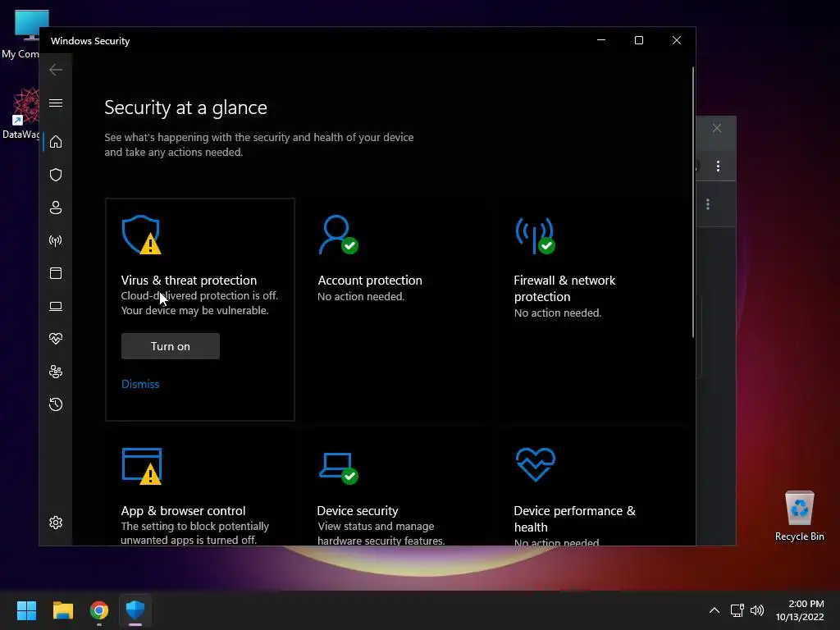Screen dimensions: 840x630
Task: Click the Virus & threat protection warning shield
Action: pyautogui.click(x=141, y=235)
